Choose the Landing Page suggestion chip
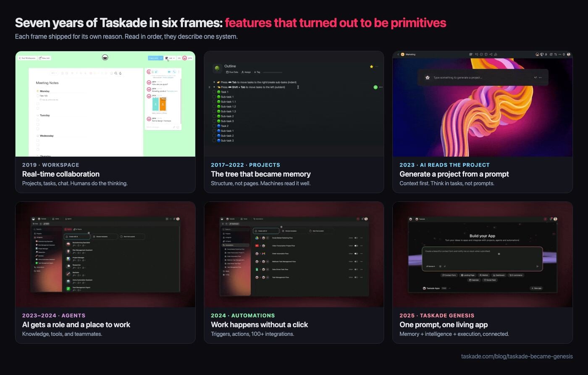Viewport: 588px width, 375px height. click(x=468, y=275)
